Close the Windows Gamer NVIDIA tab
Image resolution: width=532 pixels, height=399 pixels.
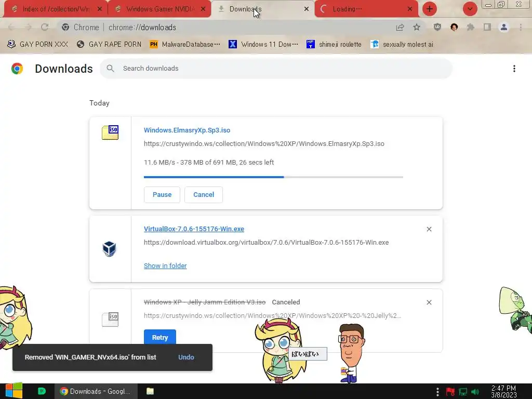(203, 9)
